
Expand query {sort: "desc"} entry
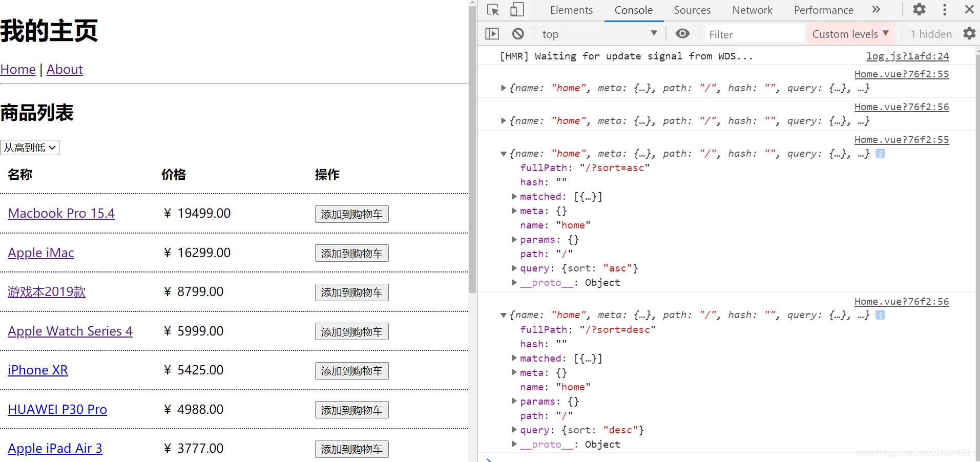[514, 430]
